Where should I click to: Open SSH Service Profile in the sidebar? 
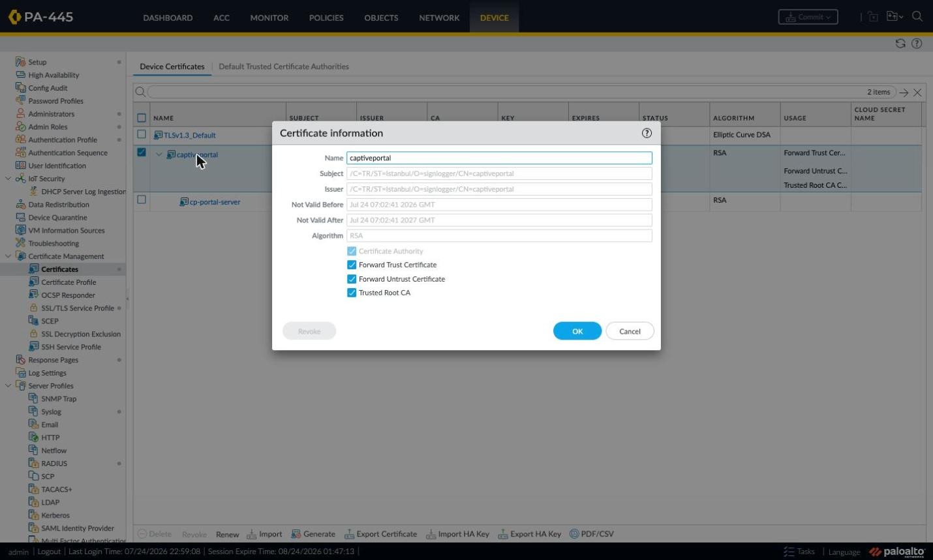(71, 347)
